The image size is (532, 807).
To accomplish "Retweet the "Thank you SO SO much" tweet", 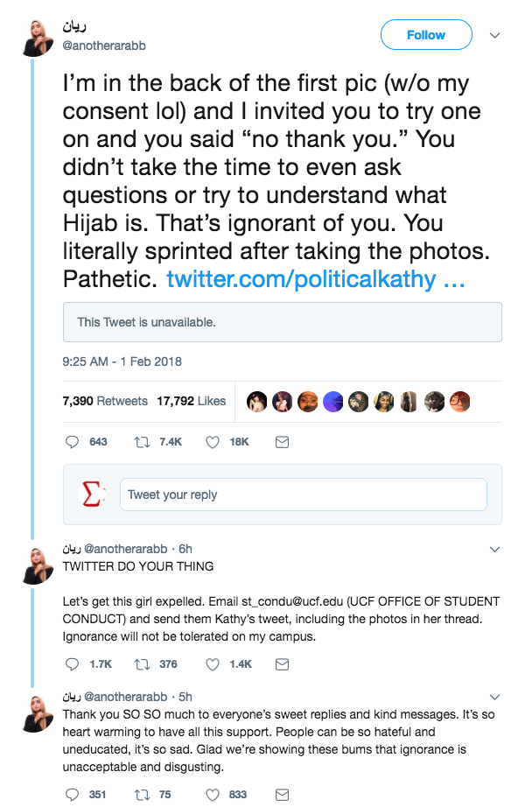I will pos(143,795).
